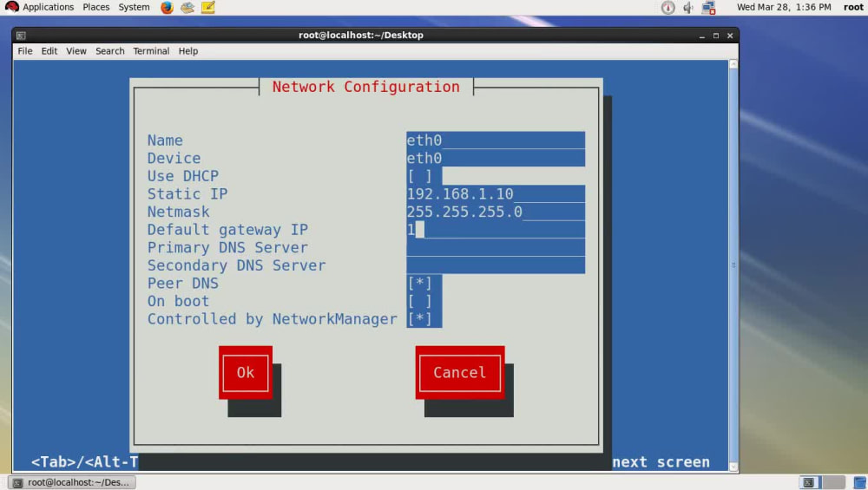
Task: Open the volume control speaker icon
Action: (688, 7)
